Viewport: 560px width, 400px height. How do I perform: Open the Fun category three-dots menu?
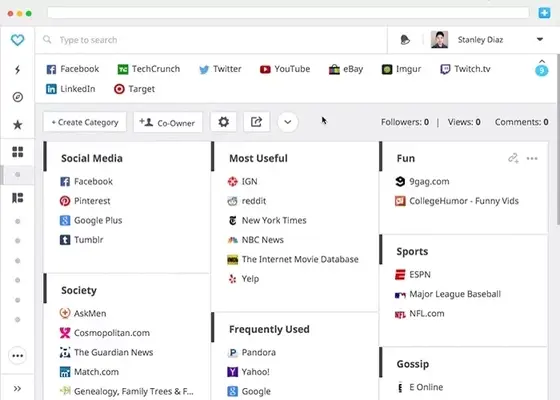click(x=532, y=159)
